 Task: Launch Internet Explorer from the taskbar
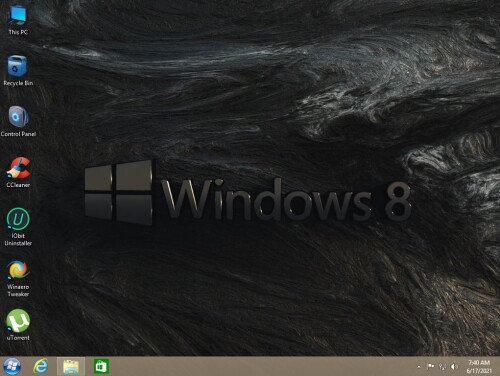click(x=41, y=366)
